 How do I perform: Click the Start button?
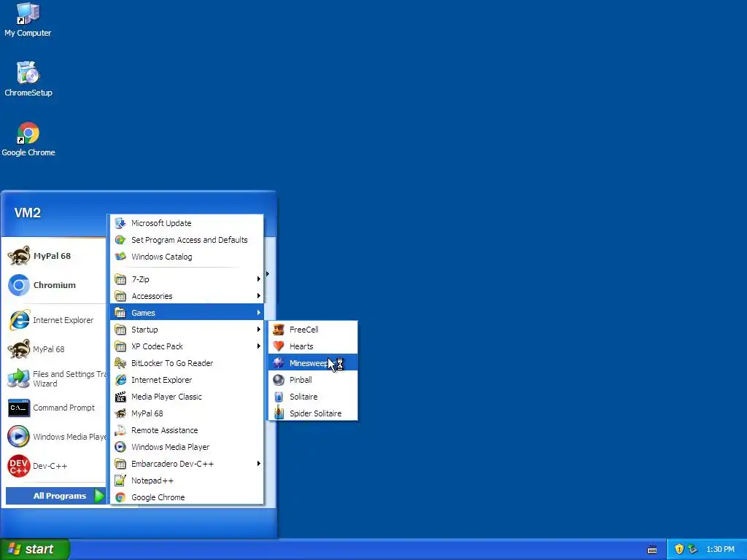tap(34, 549)
